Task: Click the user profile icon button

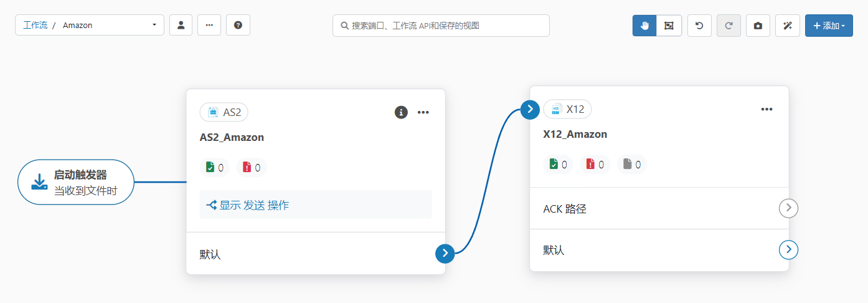Action: pyautogui.click(x=181, y=26)
